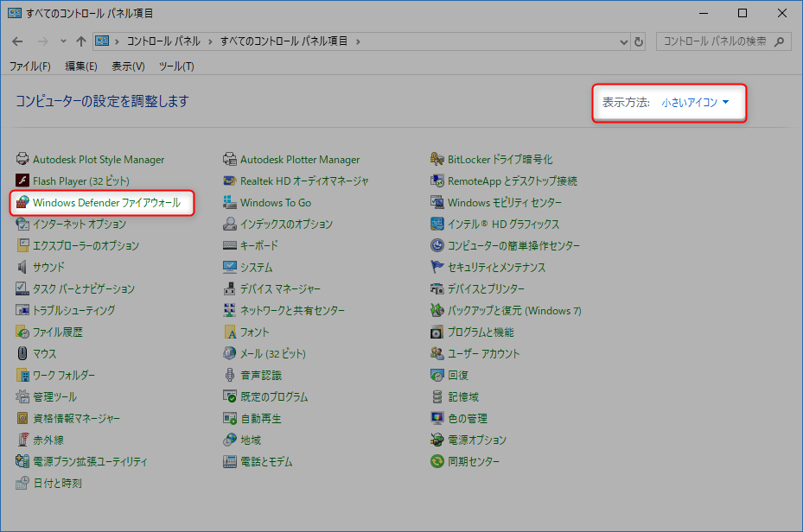Click the 赤外線 icon
Screen dimensions: 803x532
tap(22, 440)
